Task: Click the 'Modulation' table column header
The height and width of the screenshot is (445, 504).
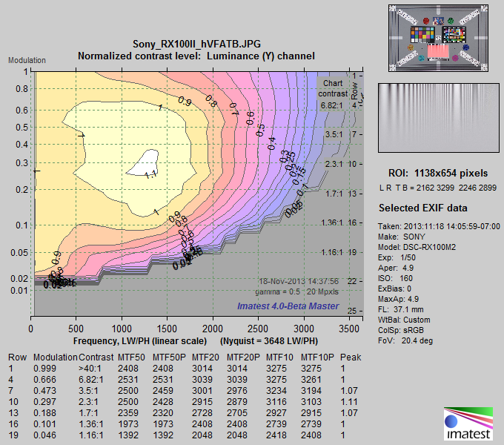Action: [x=56, y=357]
